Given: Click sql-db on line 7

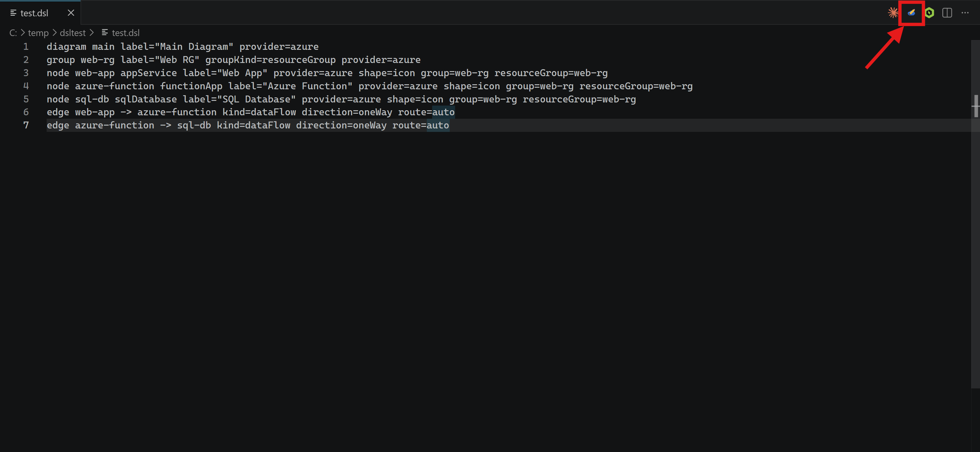Looking at the screenshot, I should tap(194, 125).
